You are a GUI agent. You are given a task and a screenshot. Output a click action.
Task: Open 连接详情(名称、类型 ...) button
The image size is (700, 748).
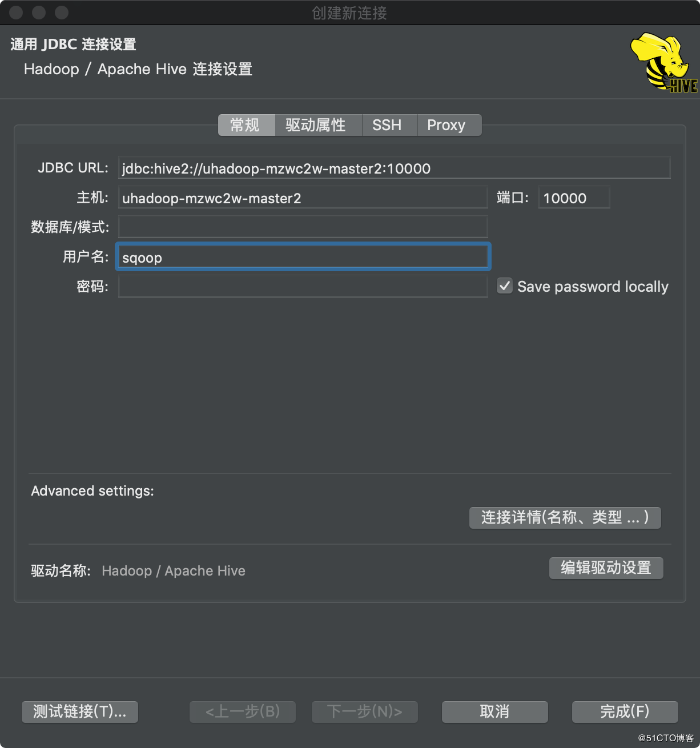tap(565, 517)
